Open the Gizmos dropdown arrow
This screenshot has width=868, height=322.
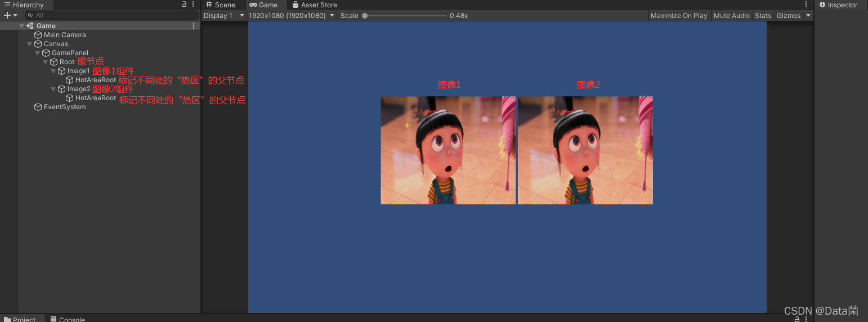808,16
